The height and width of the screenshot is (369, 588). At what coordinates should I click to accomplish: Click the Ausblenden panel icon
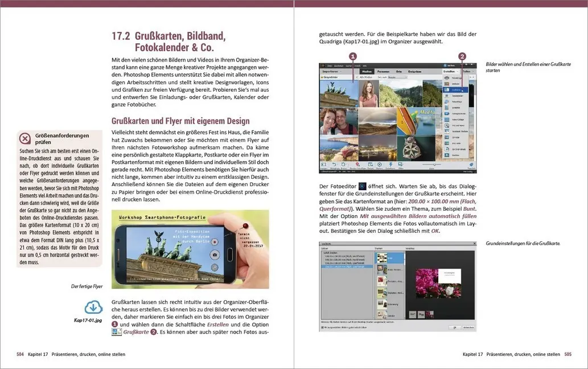coord(324,165)
